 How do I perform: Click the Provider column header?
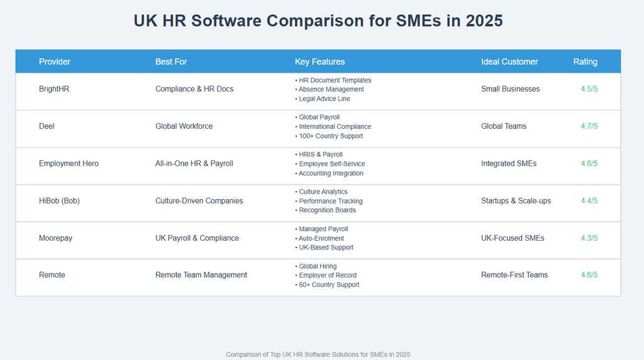tap(55, 62)
